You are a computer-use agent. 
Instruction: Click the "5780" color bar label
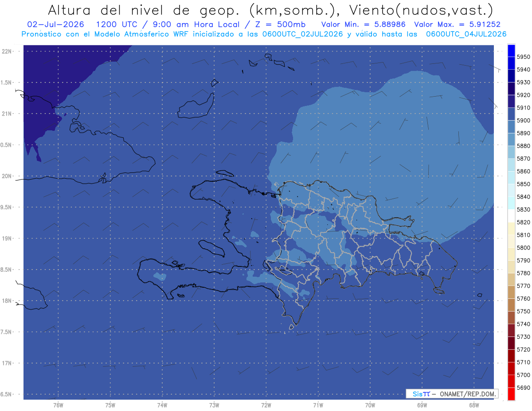click(524, 273)
